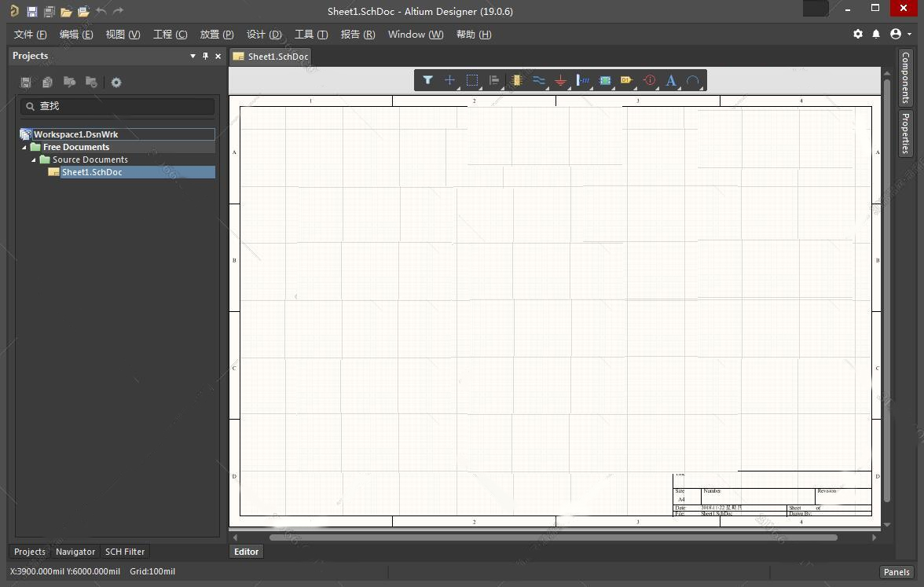Open the Projects panel settings gear
The image size is (924, 587).
coord(116,83)
